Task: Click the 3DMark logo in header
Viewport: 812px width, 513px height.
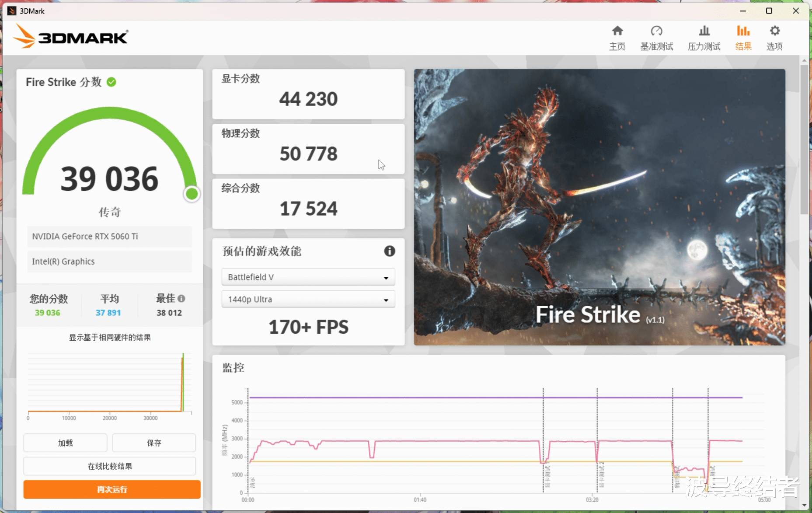Action: pos(70,36)
